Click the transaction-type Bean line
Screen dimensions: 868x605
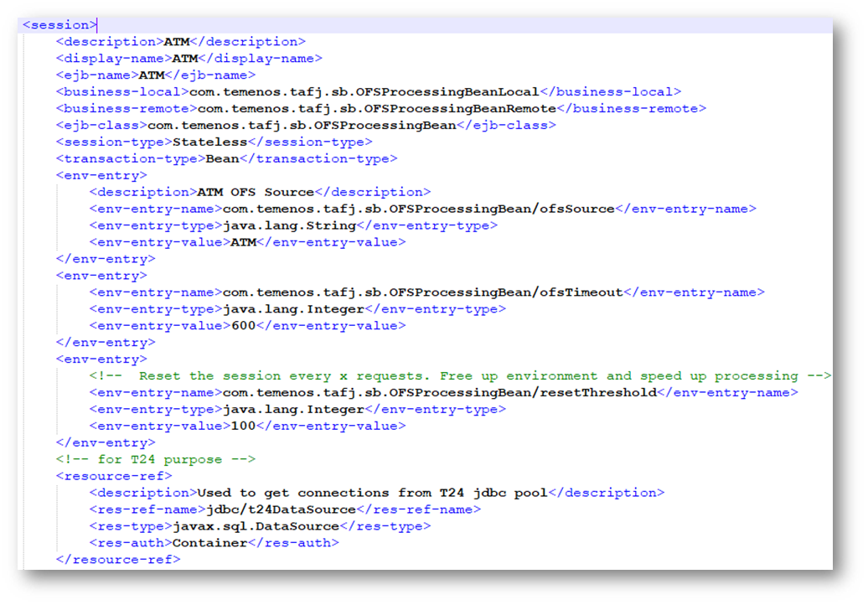(226, 159)
